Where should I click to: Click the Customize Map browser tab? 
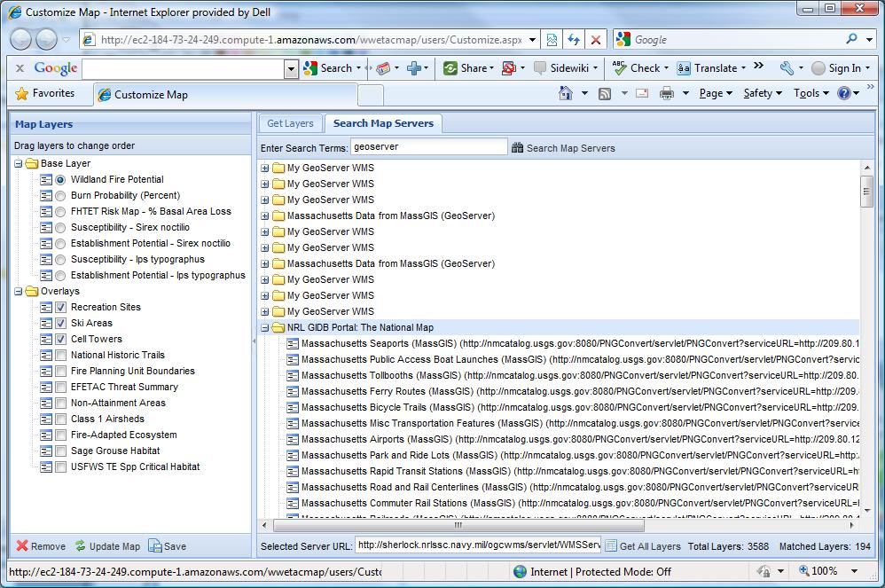(225, 94)
